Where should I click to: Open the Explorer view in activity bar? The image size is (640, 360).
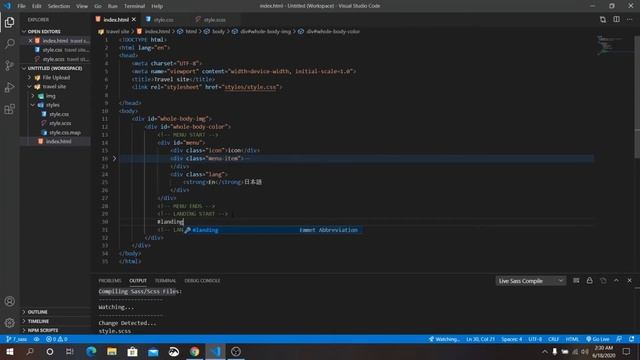(9, 22)
